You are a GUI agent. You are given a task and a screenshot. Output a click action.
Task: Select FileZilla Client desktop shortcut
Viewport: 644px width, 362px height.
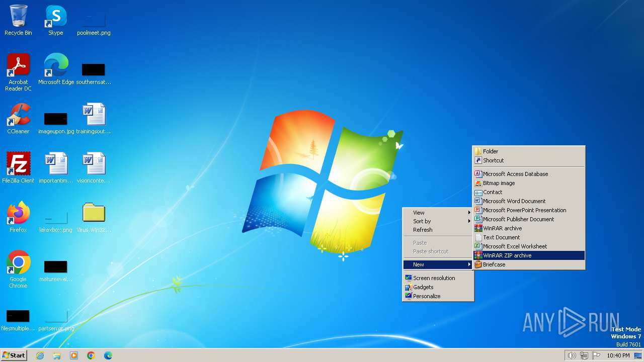[18, 167]
